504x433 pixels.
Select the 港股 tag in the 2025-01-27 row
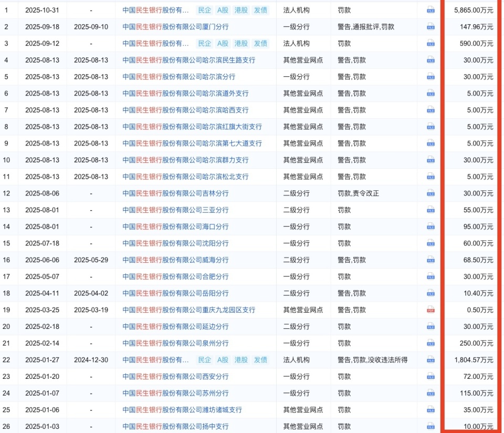click(241, 360)
